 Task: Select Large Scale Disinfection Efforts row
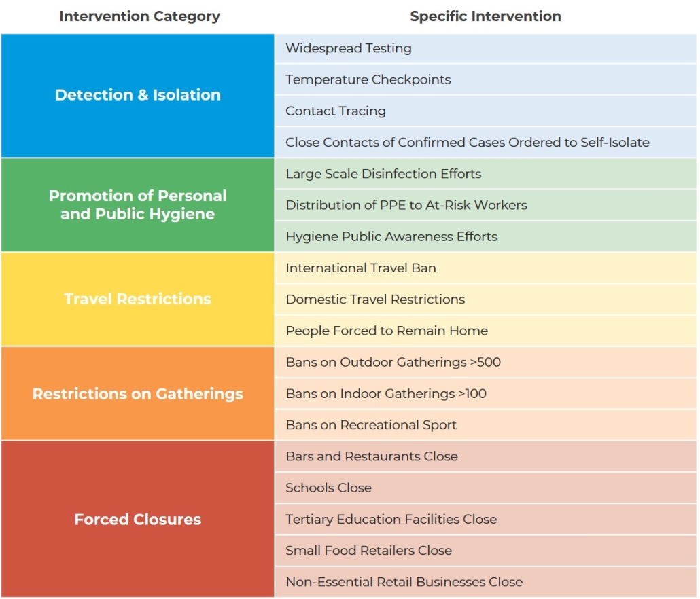point(485,173)
